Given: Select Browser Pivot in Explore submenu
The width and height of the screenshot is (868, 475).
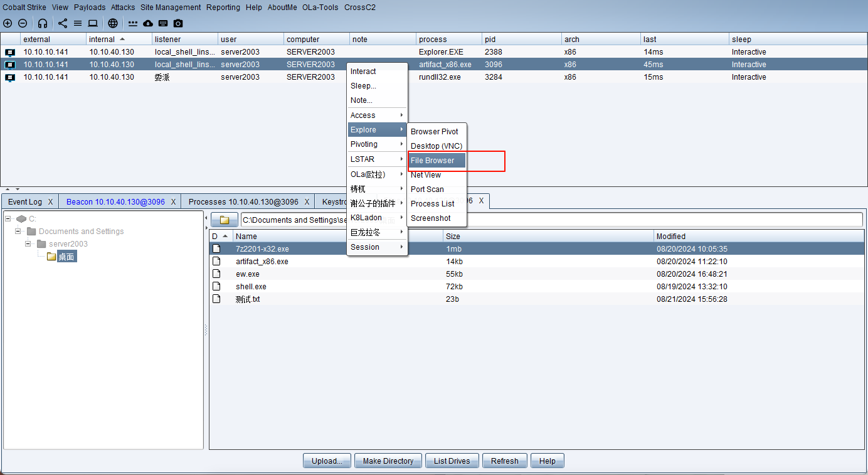Looking at the screenshot, I should click(x=437, y=132).
